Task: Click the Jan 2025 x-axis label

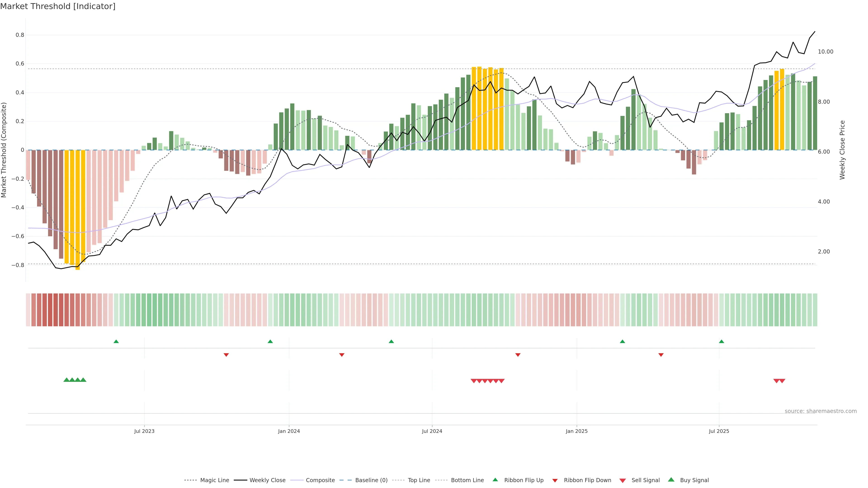Action: tap(577, 431)
